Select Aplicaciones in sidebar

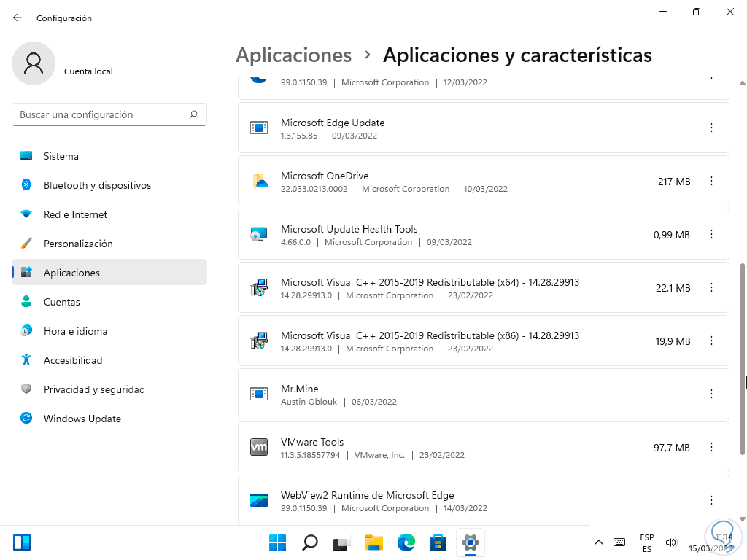click(x=109, y=273)
